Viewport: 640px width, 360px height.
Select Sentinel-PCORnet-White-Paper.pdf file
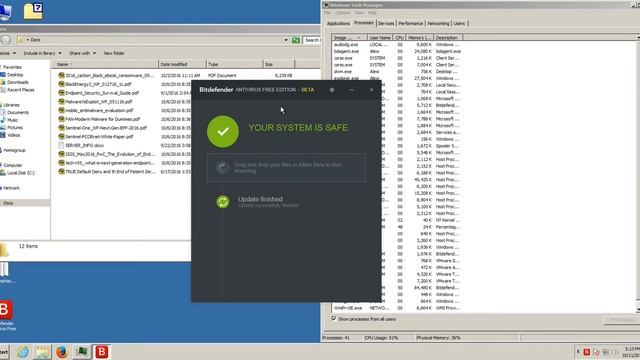point(99,137)
